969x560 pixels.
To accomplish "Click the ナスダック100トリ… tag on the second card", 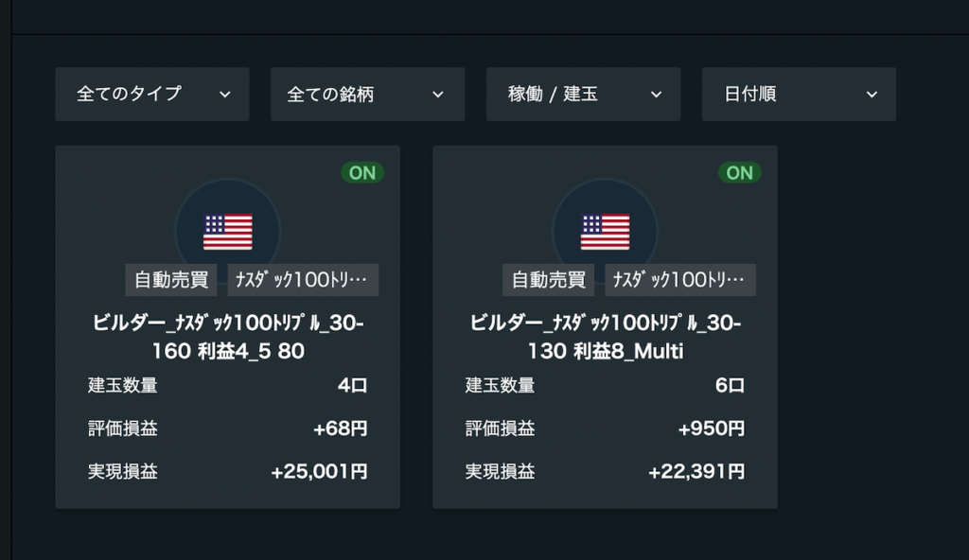I will [x=679, y=280].
